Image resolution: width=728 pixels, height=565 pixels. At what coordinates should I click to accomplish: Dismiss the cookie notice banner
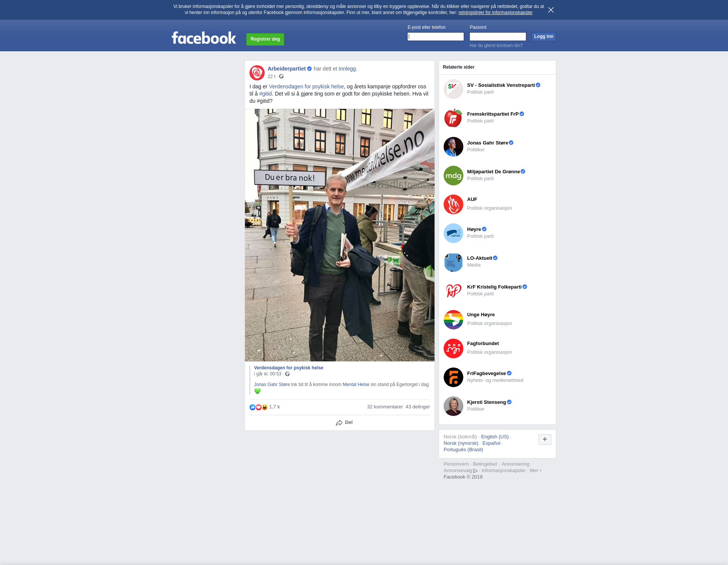(x=551, y=10)
